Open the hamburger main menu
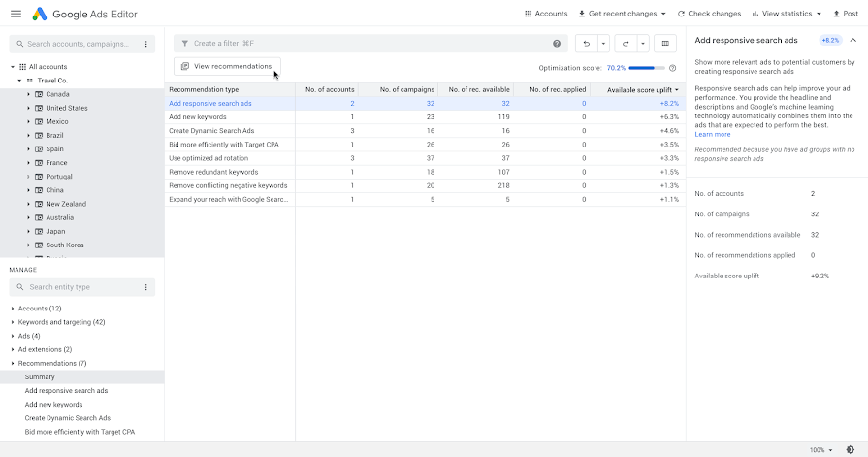The height and width of the screenshot is (457, 868). 16,14
